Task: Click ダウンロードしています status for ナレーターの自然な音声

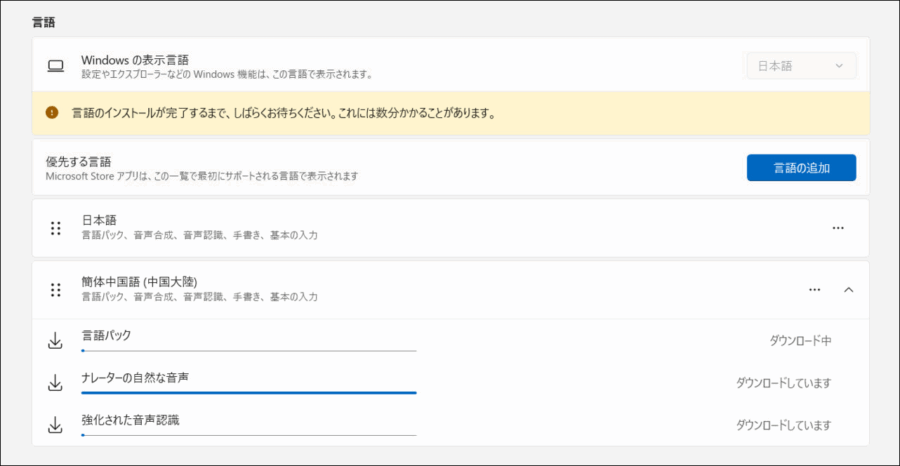Action: [783, 383]
